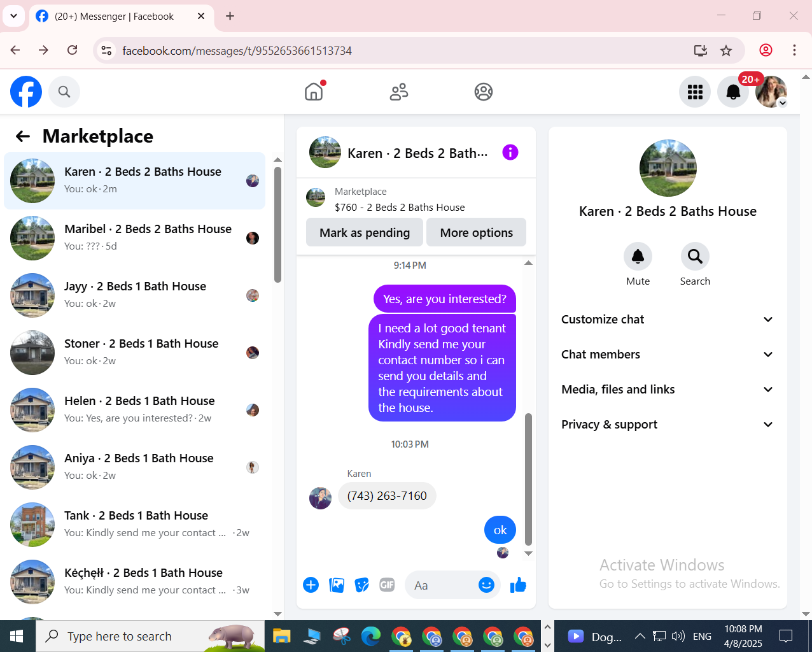The image size is (812, 652).
Task: Open notifications bell with 20+ badge
Action: 733,92
